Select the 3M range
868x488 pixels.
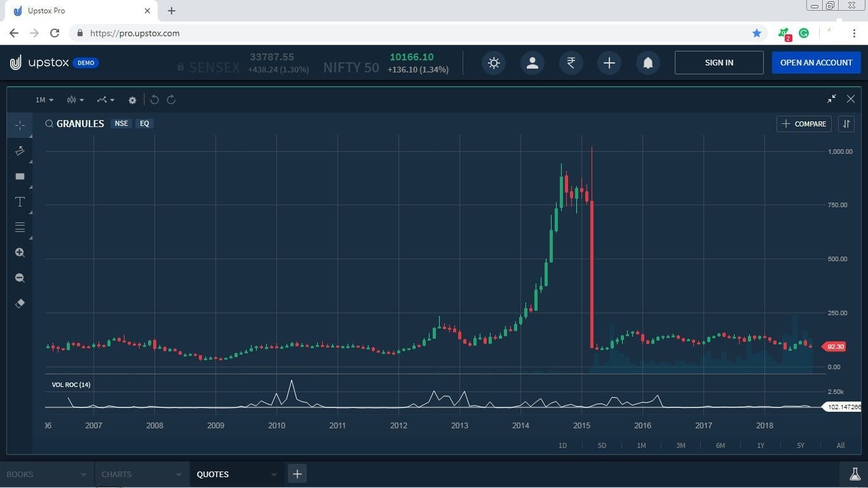tap(681, 445)
